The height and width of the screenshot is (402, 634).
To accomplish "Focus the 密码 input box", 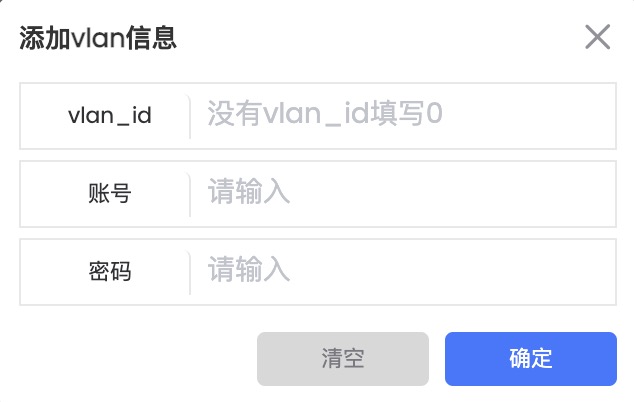I will (400, 270).
